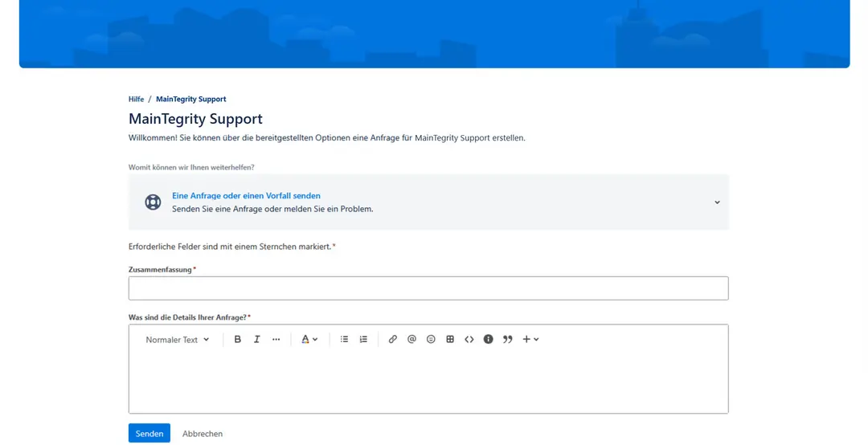Viewport: 868px width, 445px height.
Task: Open the Normaler Text style dropdown
Action: [177, 340]
